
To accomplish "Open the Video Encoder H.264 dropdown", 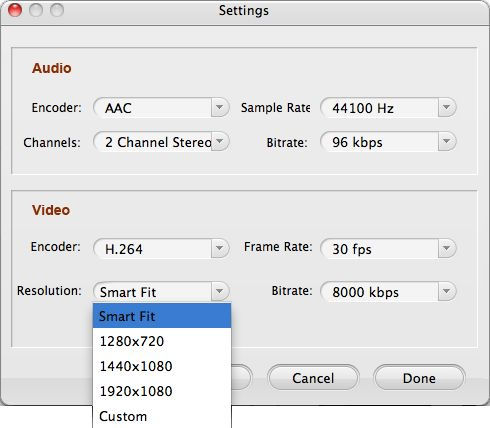I will 161,249.
